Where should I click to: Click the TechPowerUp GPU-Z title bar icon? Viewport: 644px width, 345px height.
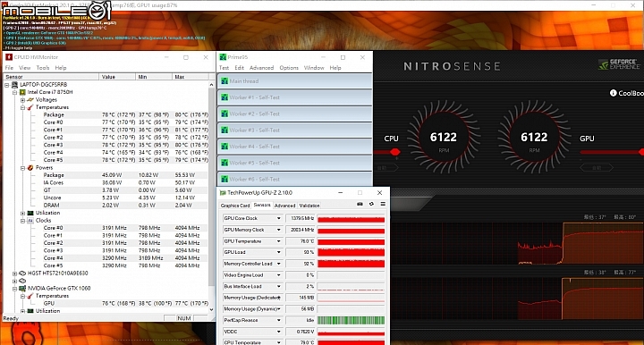[x=223, y=192]
